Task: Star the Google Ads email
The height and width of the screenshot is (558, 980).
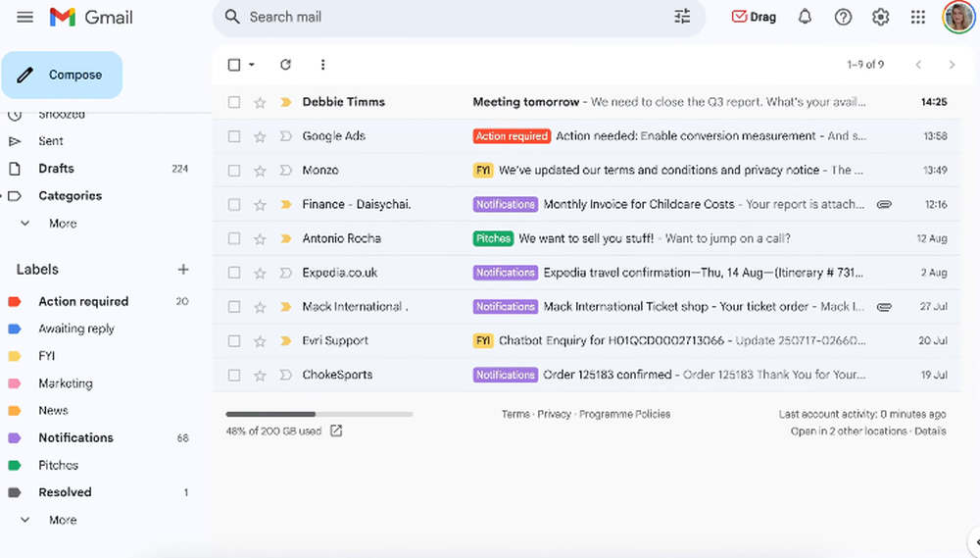Action: tap(260, 136)
